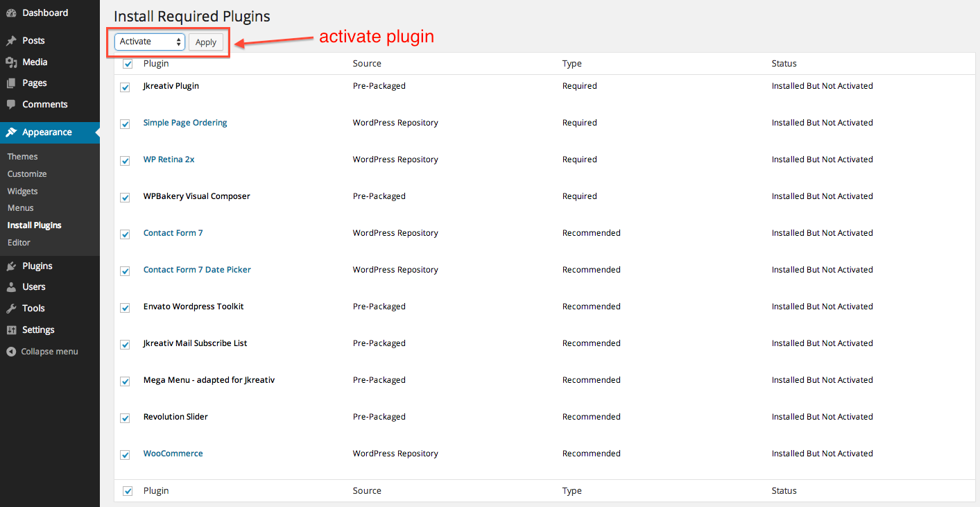Click the Plugins plug icon
980x507 pixels.
click(x=11, y=266)
